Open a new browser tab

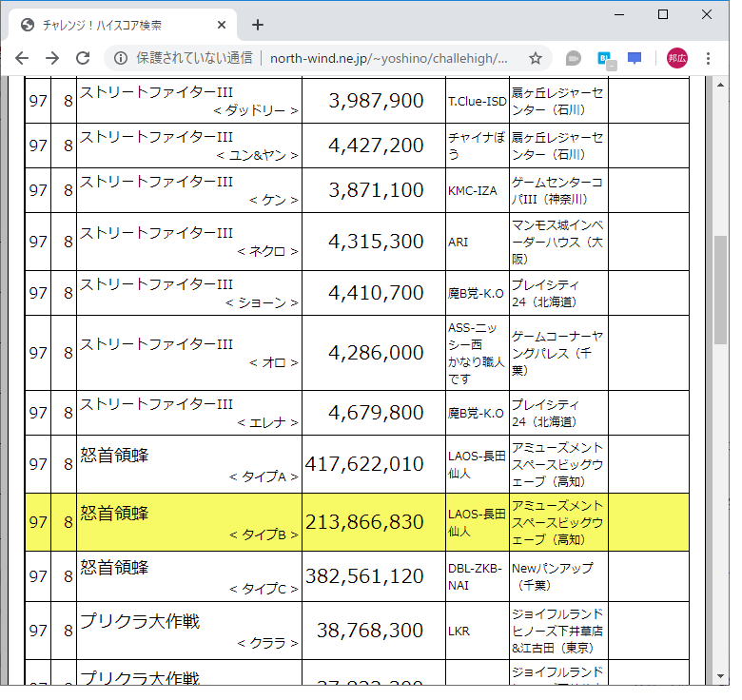click(x=258, y=25)
